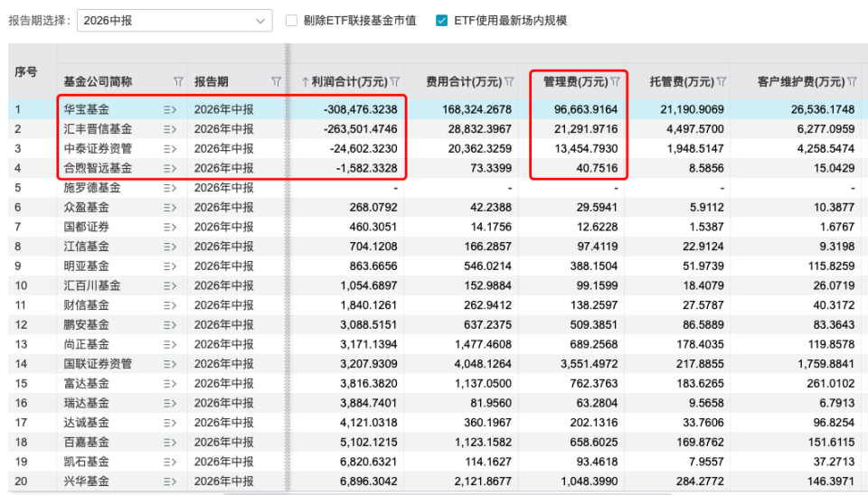This screenshot has height=495, width=868.
Task: Open detail arrow icon for 兴华基金
Action: [170, 481]
